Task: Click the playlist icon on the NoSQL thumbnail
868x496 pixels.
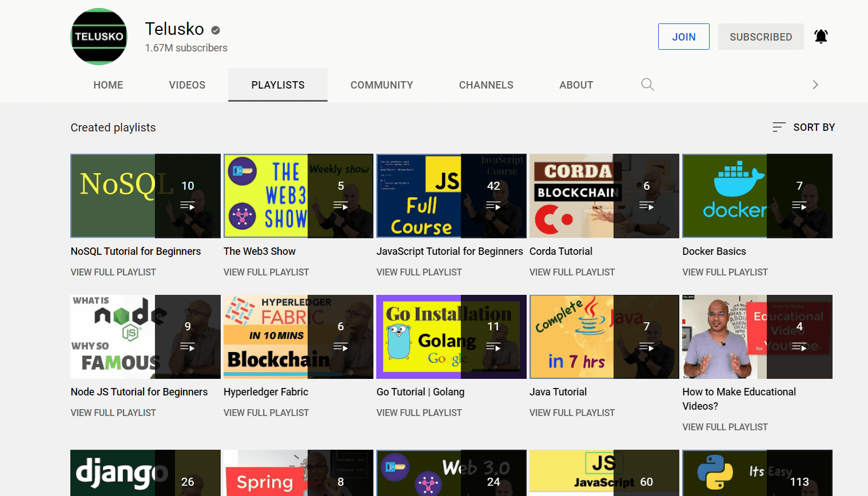Action: pyautogui.click(x=188, y=206)
